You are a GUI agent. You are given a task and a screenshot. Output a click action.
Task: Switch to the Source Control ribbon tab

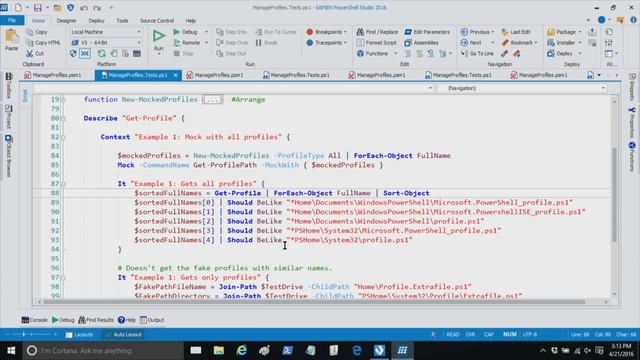pyautogui.click(x=157, y=20)
